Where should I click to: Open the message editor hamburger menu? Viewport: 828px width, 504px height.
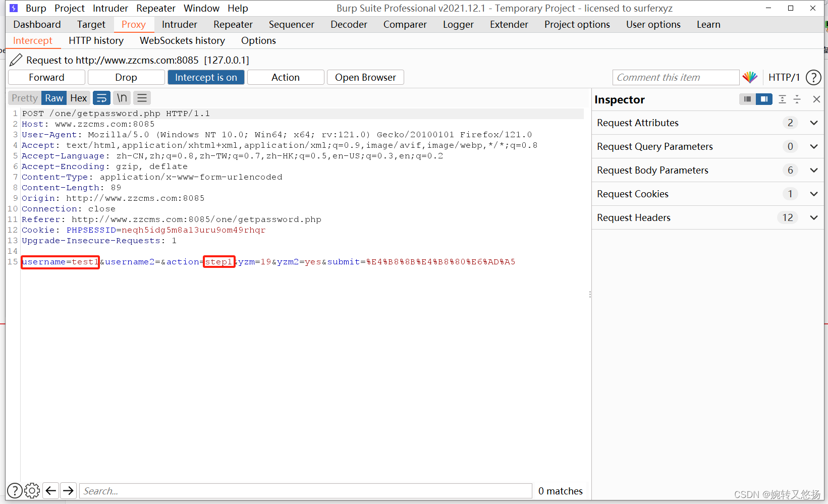(142, 98)
